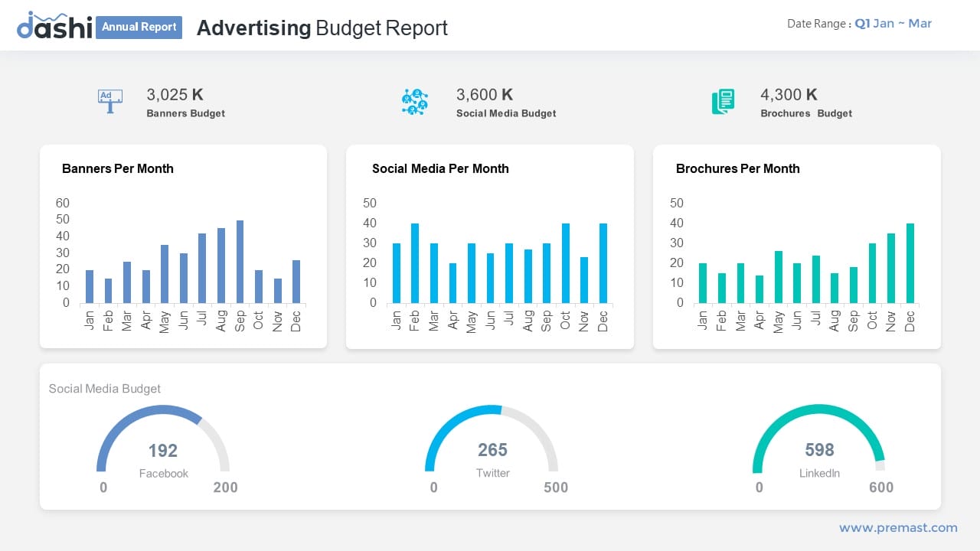
Task: Click the Banners Per Month chart title
Action: (118, 168)
